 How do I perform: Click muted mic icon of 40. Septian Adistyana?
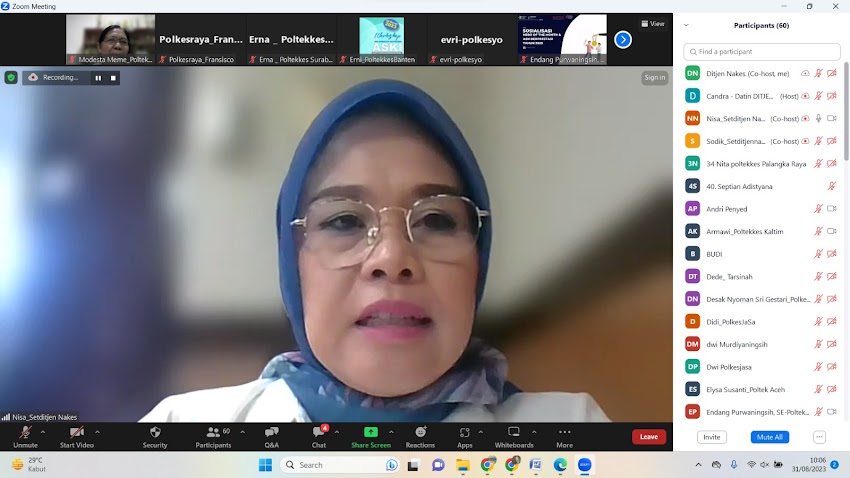click(832, 186)
